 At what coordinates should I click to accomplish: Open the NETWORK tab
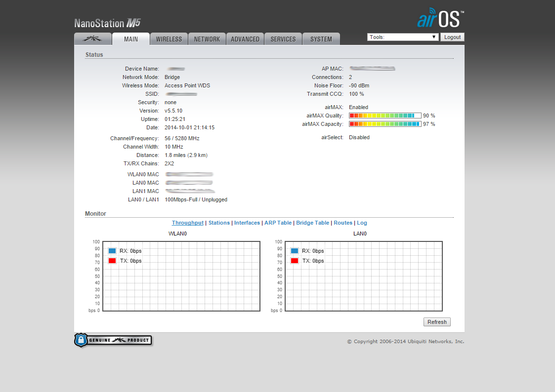[x=207, y=39]
